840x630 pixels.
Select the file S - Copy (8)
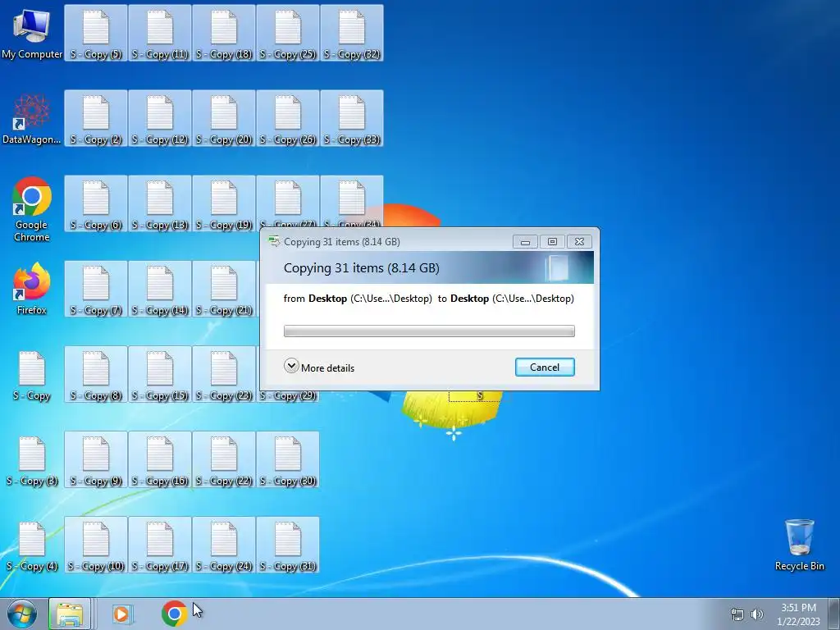96,374
